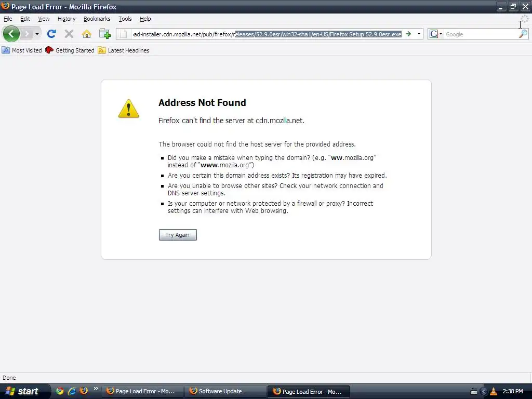Click the warning triangle icon

pos(129,109)
